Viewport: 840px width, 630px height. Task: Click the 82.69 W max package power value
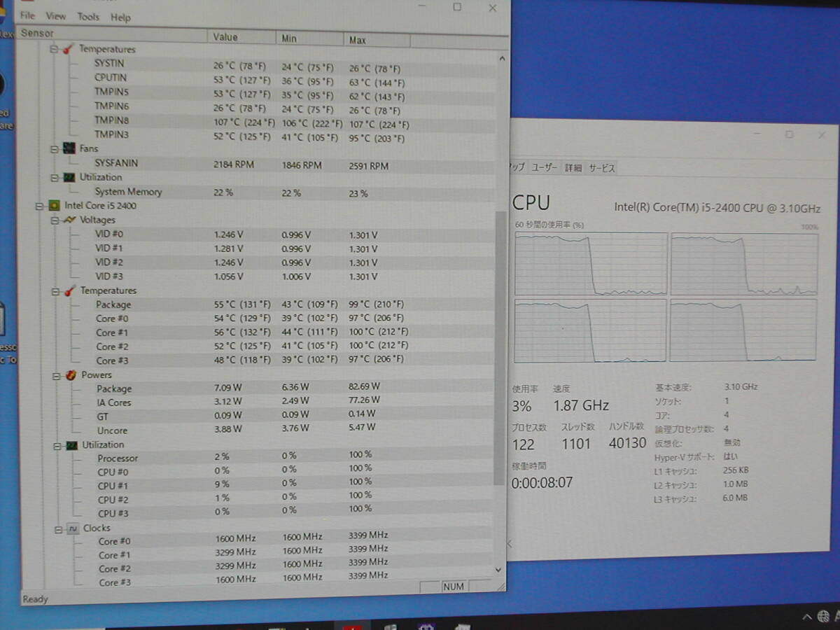click(x=364, y=386)
